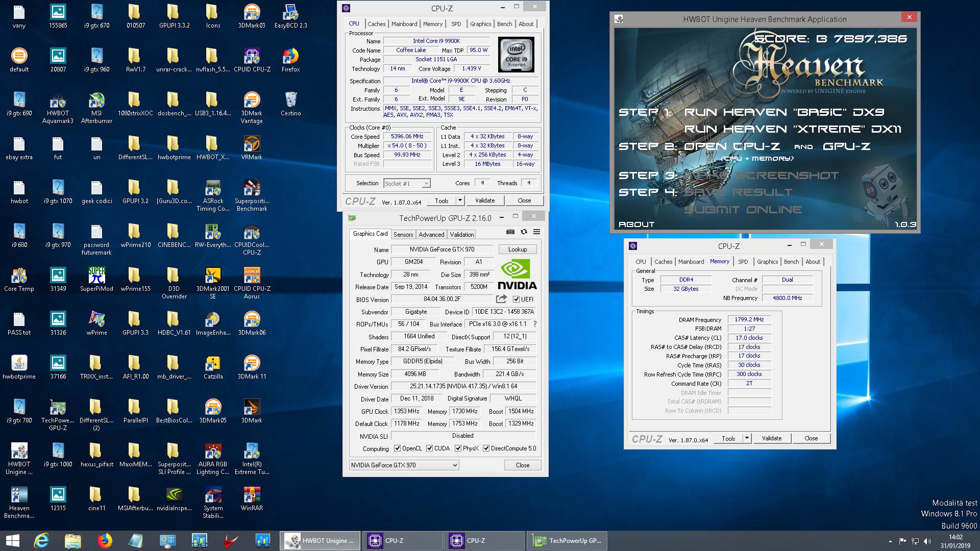Show hidden system tray icons arrow
The image size is (980, 551).
[890, 541]
